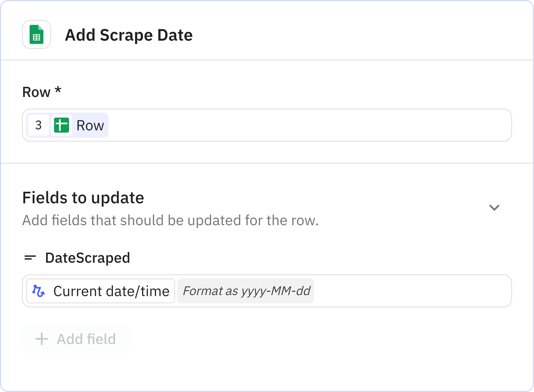Click the Add Scrape Date title
Screen dimensions: 534x392
point(129,35)
